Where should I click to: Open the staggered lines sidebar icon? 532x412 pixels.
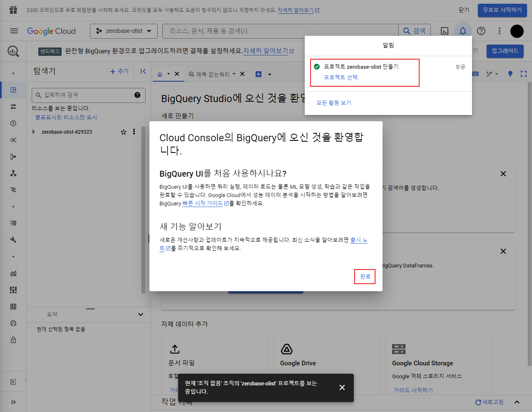(13, 190)
